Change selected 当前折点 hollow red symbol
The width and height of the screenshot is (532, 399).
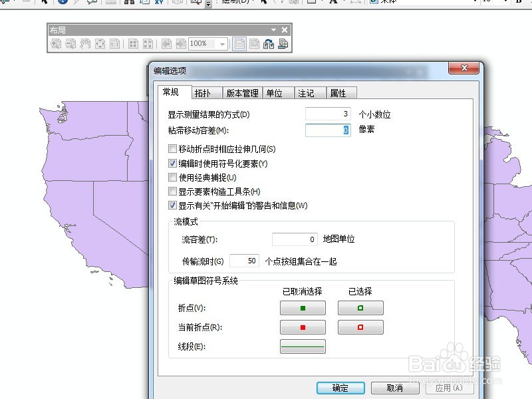point(360,327)
